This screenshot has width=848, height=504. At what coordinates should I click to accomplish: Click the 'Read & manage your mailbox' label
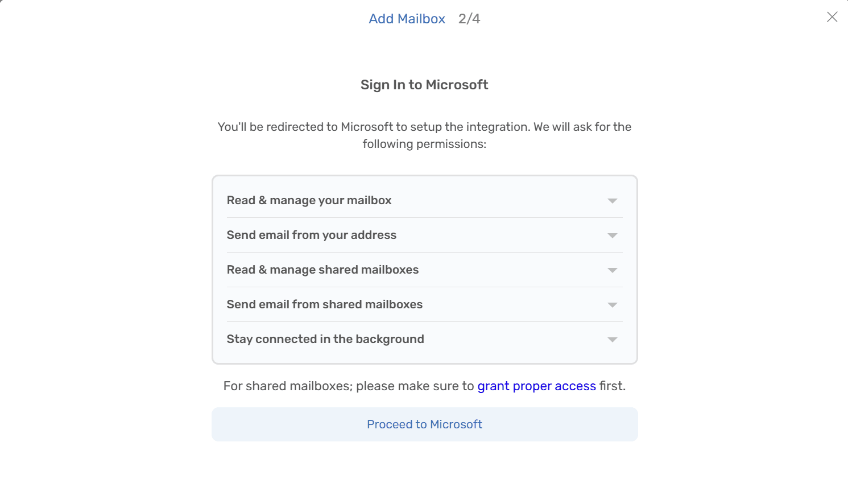pyautogui.click(x=309, y=200)
